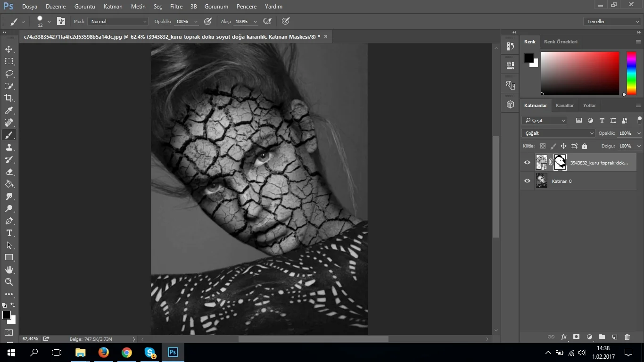Toggle lock all padlock icon

click(585, 146)
